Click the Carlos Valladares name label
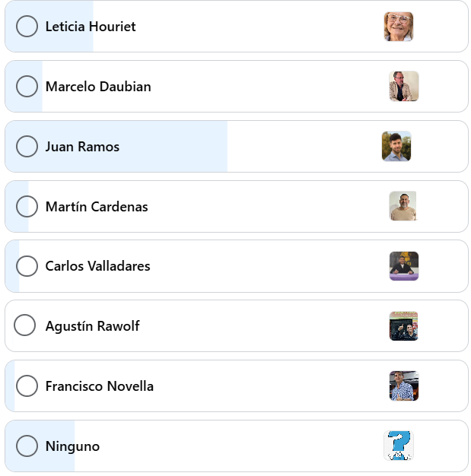 [97, 266]
